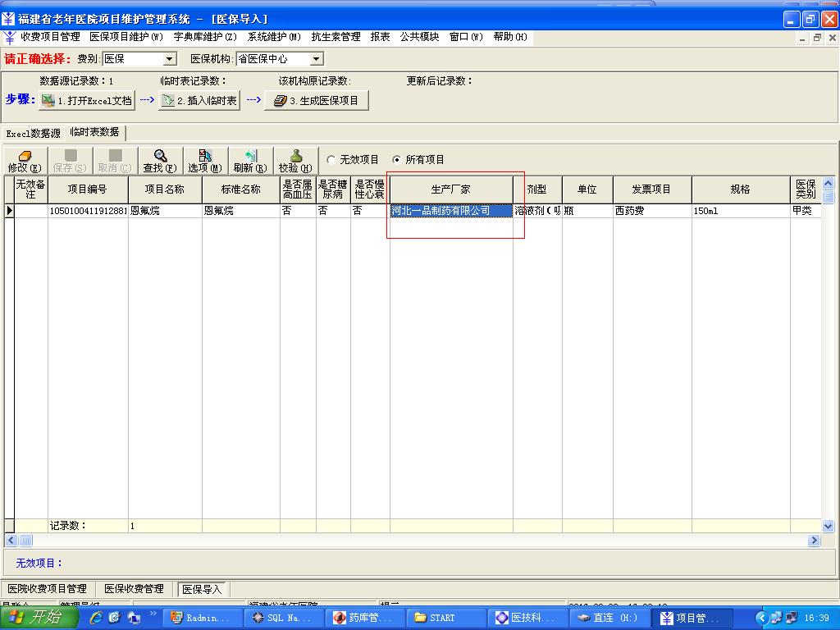Viewport: 840px width, 630px height.
Task: Select the 无效项目 radio button
Action: tap(331, 160)
